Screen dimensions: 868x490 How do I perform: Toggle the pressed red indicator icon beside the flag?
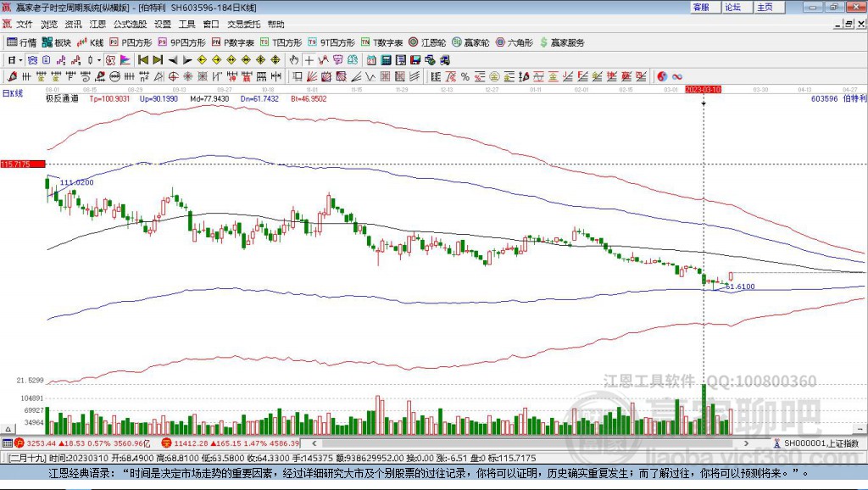(x=110, y=60)
